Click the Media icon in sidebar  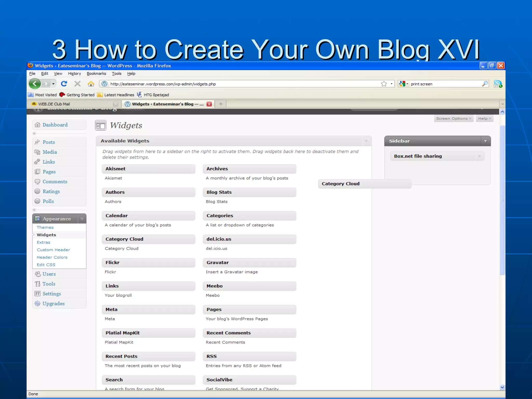(37, 152)
